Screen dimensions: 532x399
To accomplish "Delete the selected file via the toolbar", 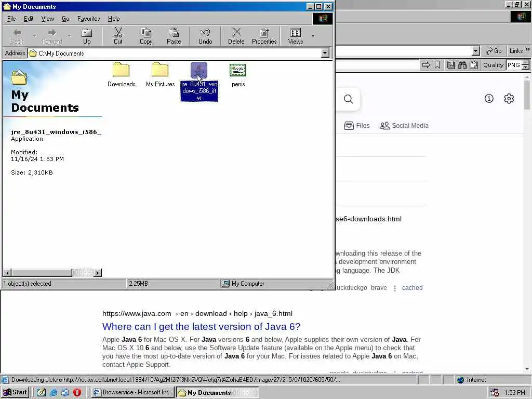I will click(x=236, y=36).
